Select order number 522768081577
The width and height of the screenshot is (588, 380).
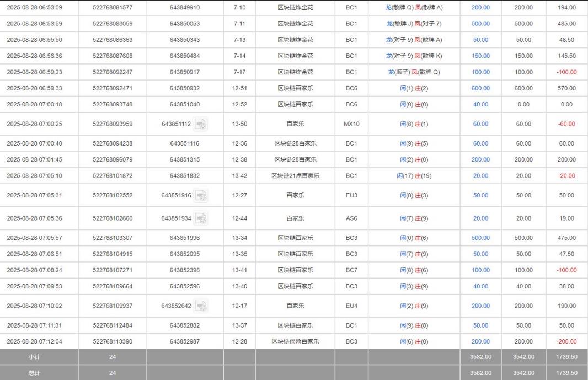coord(113,8)
